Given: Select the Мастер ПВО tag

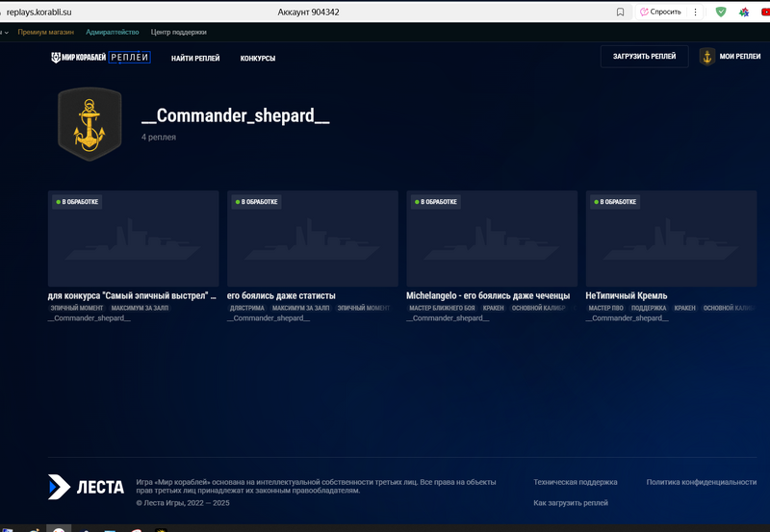Looking at the screenshot, I should [606, 308].
